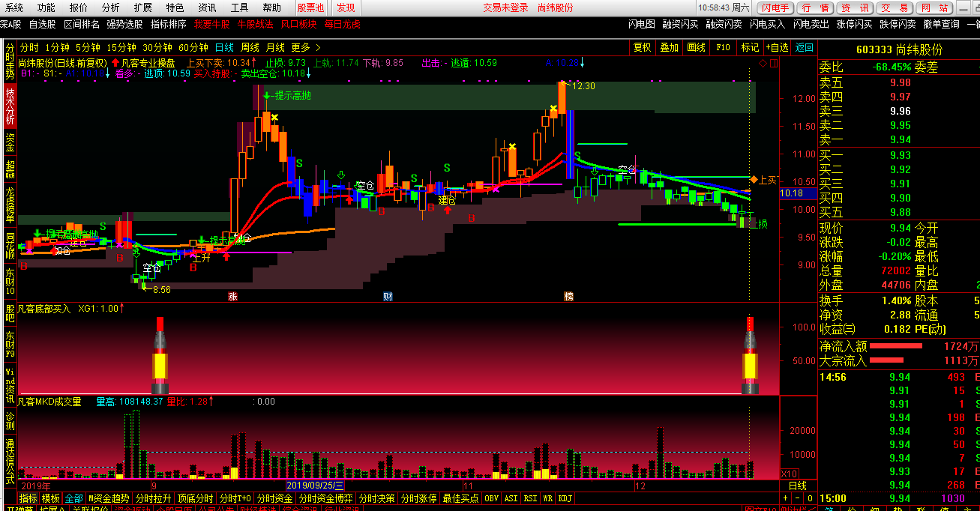Viewport: 980px width, 511px height.
Task: Click the 复权 button
Action: click(x=643, y=47)
